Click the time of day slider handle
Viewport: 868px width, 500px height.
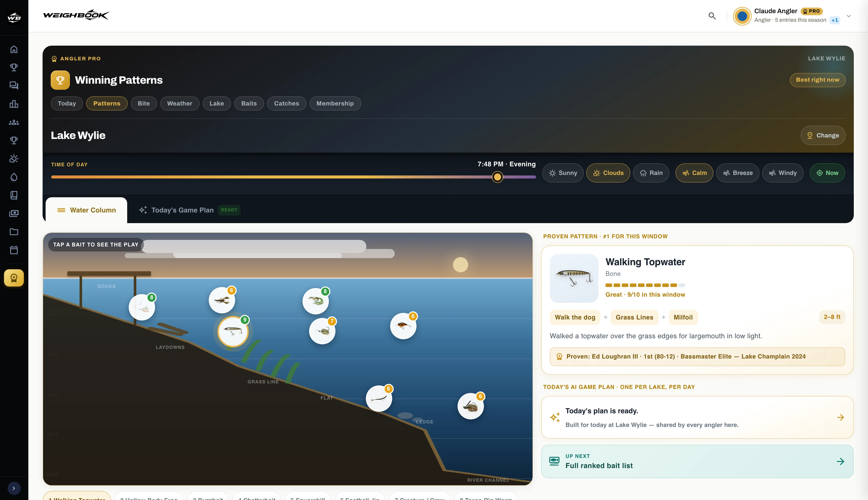point(498,177)
